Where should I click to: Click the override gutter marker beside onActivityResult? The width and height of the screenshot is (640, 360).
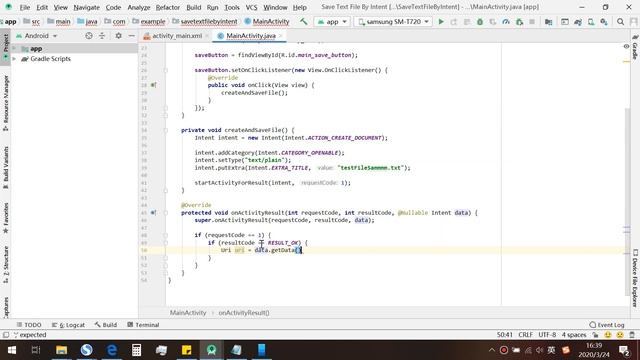[153, 213]
